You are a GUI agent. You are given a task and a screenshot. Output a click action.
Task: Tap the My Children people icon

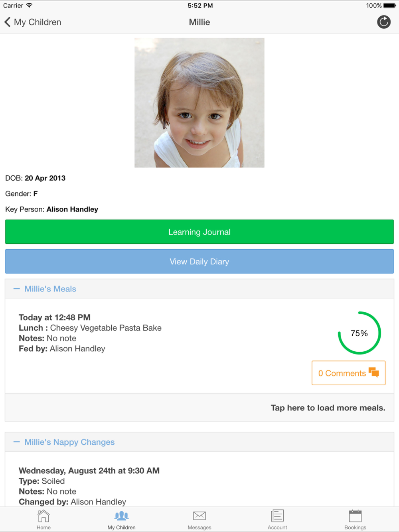[x=122, y=516]
